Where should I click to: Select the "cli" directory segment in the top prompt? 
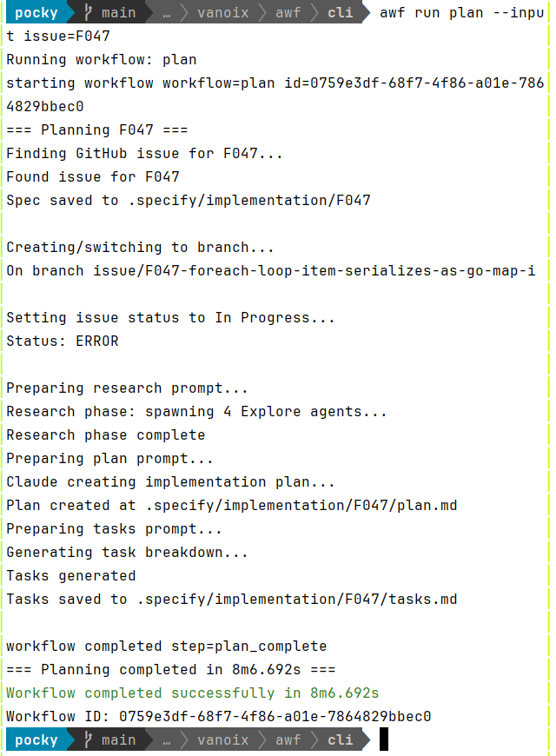(x=340, y=12)
